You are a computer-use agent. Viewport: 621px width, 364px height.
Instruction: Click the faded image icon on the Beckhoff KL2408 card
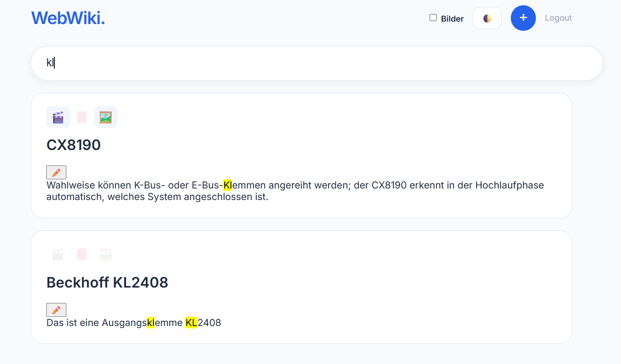[x=105, y=254]
